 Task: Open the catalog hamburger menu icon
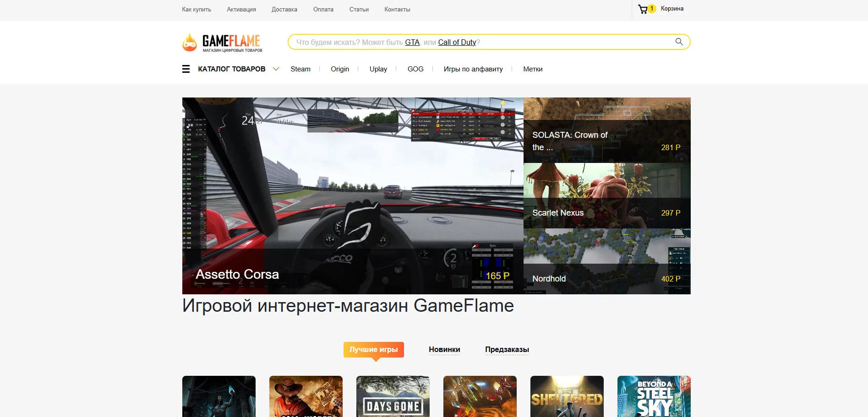coord(186,69)
